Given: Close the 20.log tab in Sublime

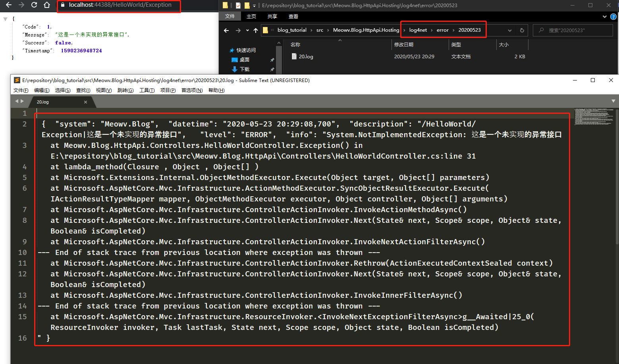Looking at the screenshot, I should point(85,102).
